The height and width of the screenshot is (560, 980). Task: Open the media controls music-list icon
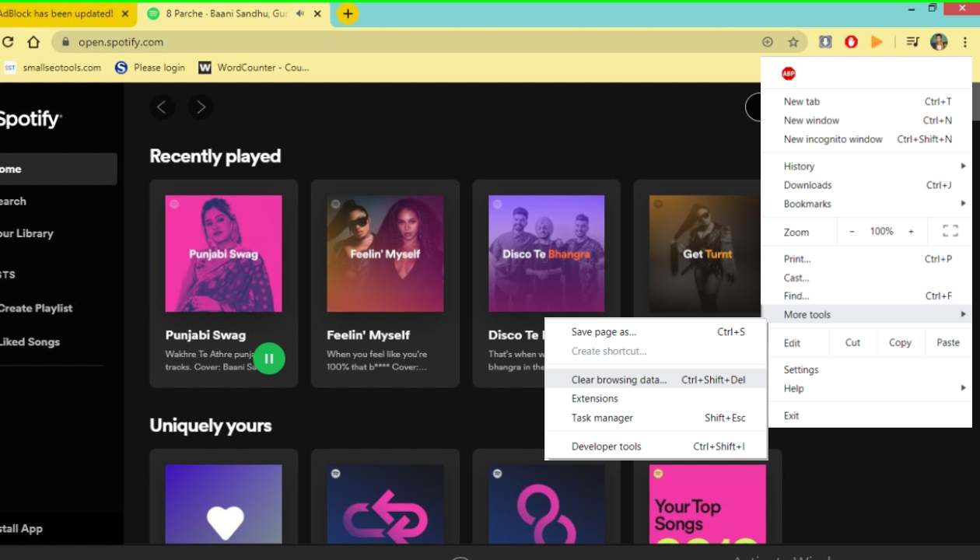tap(912, 42)
